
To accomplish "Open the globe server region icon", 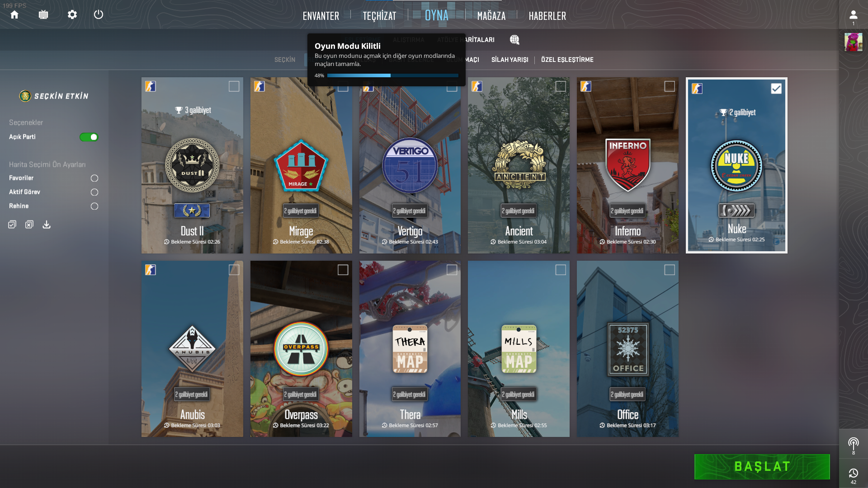I will [514, 40].
